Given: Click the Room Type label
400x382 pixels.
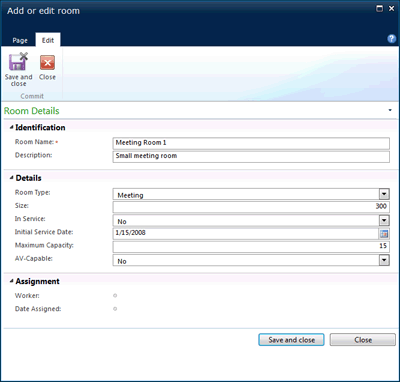Looking at the screenshot, I should (32, 193).
